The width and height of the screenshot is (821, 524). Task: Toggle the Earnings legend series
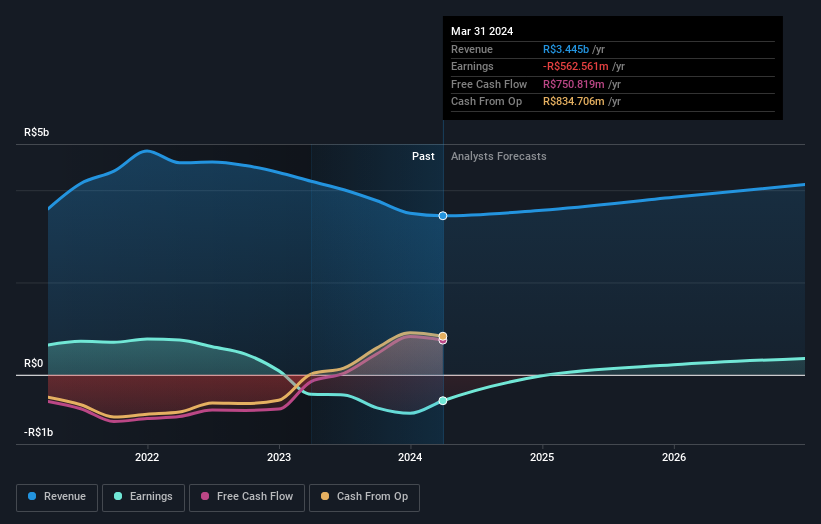pos(143,497)
